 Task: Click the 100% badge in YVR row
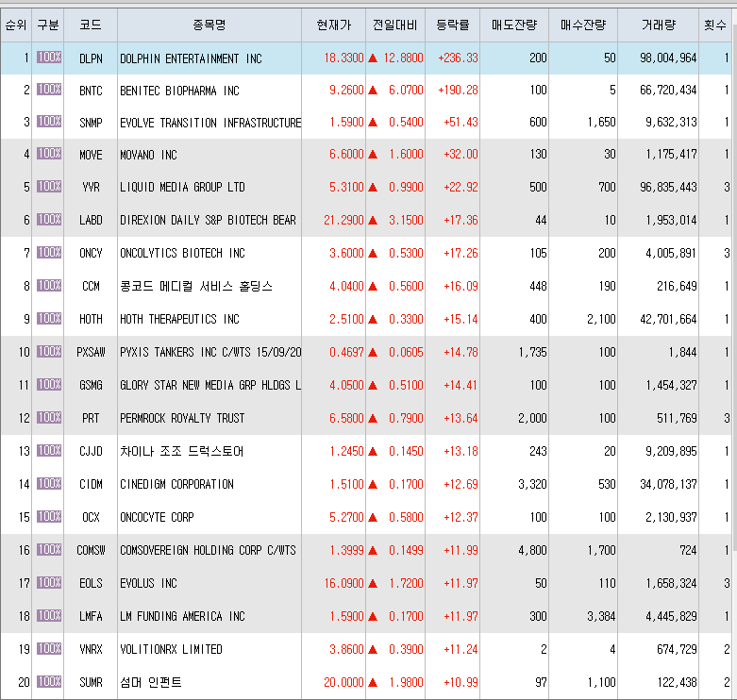49,187
